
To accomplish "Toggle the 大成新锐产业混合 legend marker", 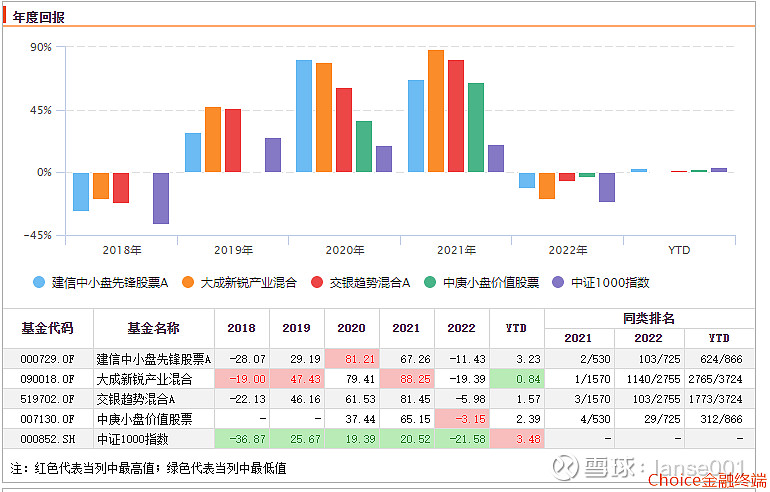I will click(188, 282).
